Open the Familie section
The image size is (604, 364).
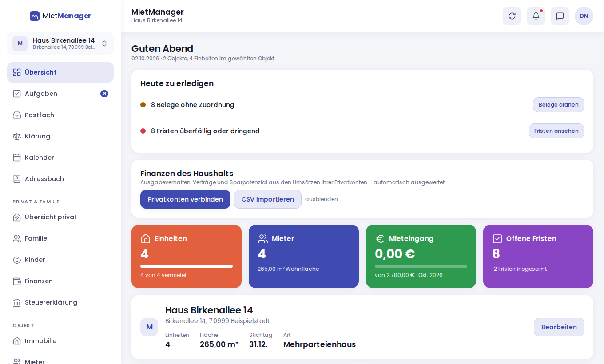pyautogui.click(x=60, y=238)
